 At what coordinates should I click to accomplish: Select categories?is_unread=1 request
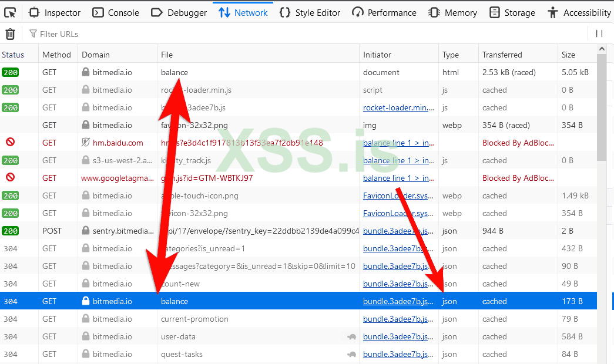[x=298, y=248]
